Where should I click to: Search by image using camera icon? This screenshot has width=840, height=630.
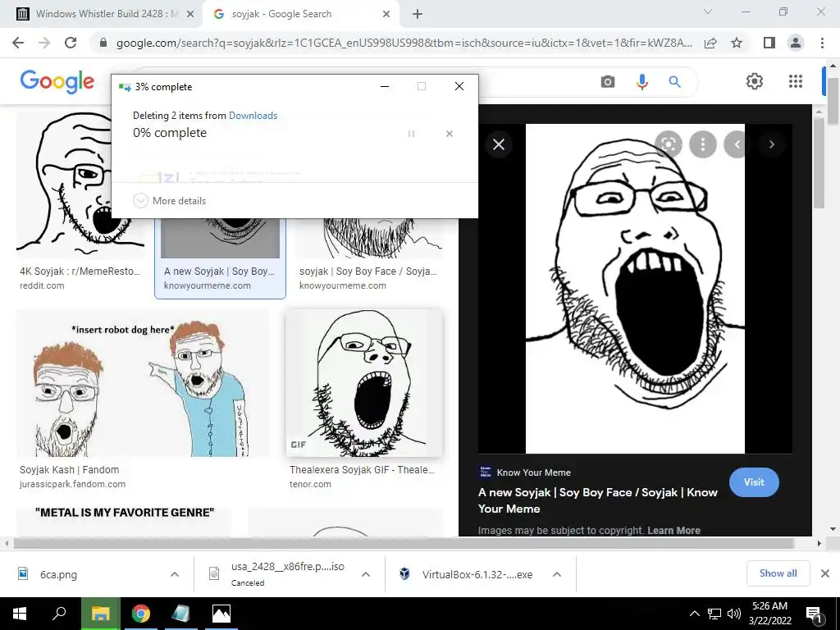point(608,81)
